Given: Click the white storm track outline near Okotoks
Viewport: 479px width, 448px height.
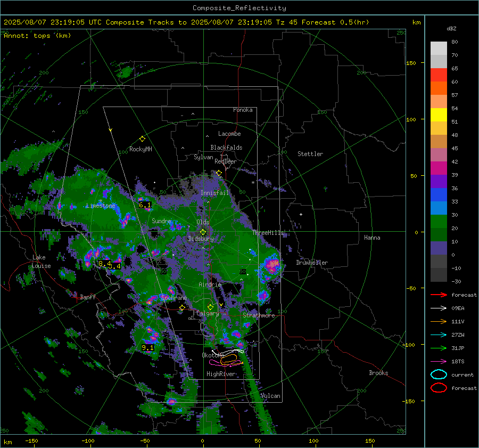Looking at the screenshot, I should [x=228, y=352].
